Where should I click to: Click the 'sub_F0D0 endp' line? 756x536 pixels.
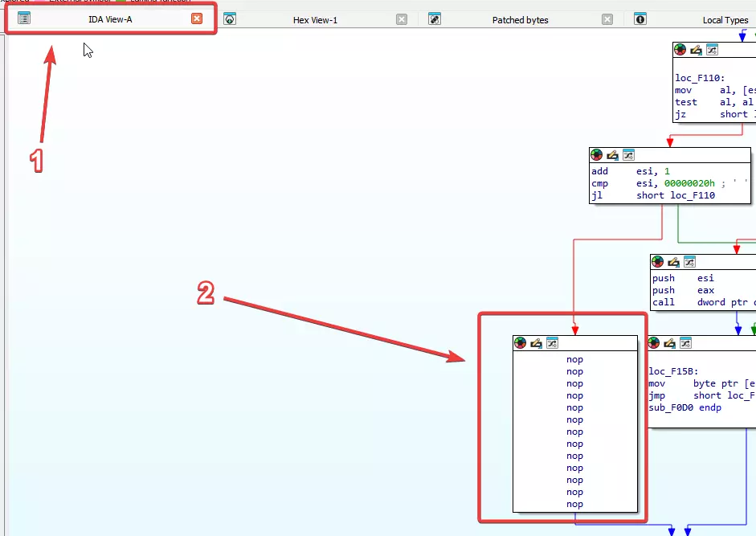click(x=684, y=407)
